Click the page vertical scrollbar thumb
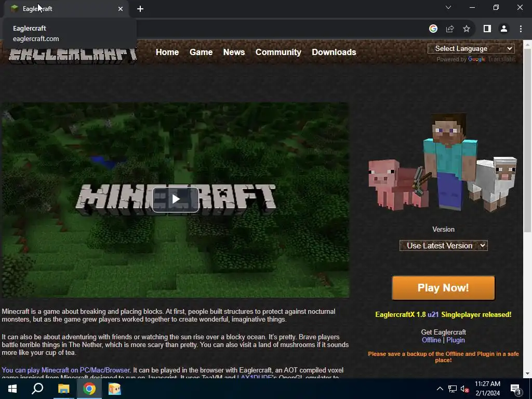The height and width of the screenshot is (399, 532). (527, 140)
